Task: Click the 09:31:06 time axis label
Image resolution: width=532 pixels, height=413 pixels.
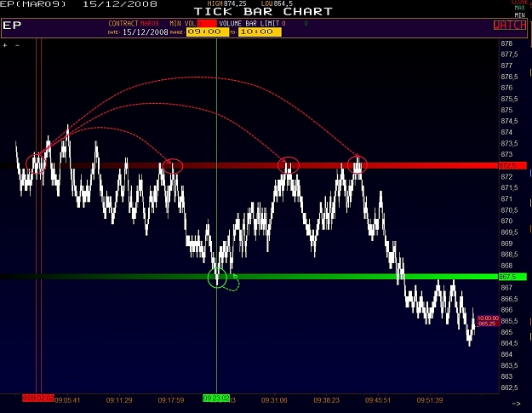Action: (x=274, y=400)
